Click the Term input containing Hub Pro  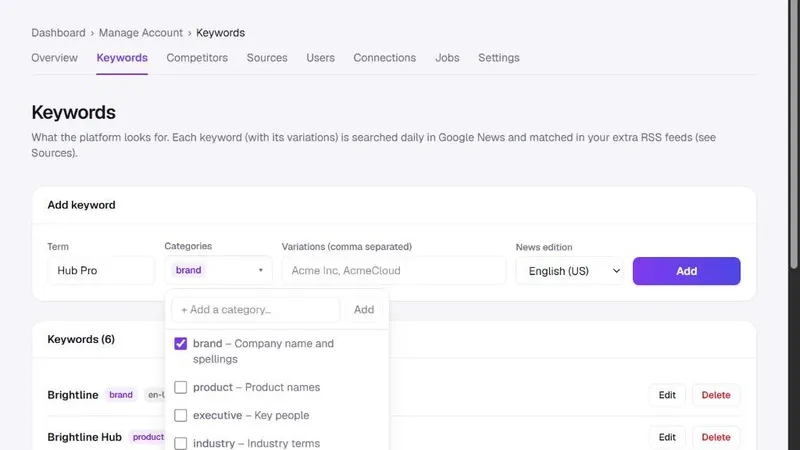(x=101, y=270)
